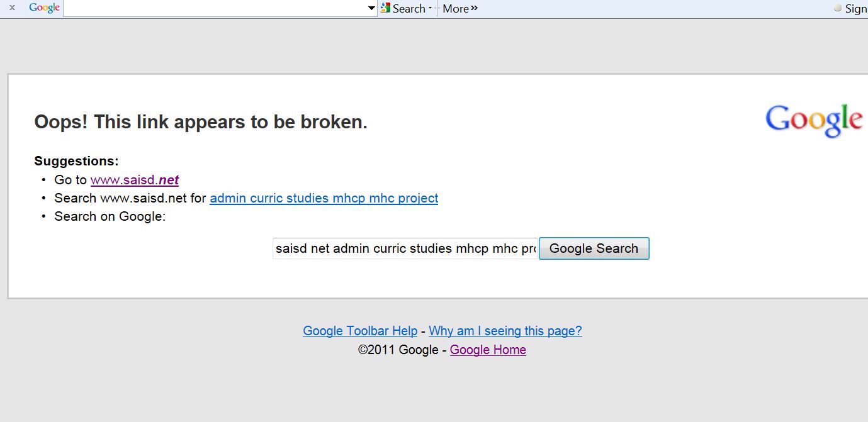
Task: Click the bold 'Suggestions:' label
Action: click(x=76, y=161)
